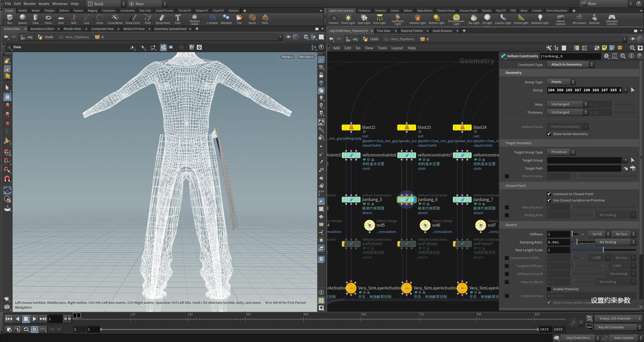Toggle Constrain to Closest Point
The image size is (644, 342).
click(549, 194)
